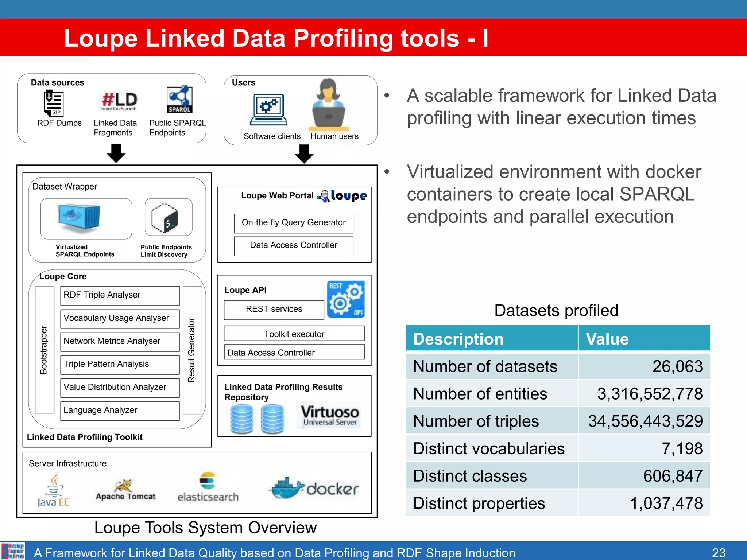747x560 pixels.
Task: Click the Number of datasets row label
Action: [x=485, y=366]
